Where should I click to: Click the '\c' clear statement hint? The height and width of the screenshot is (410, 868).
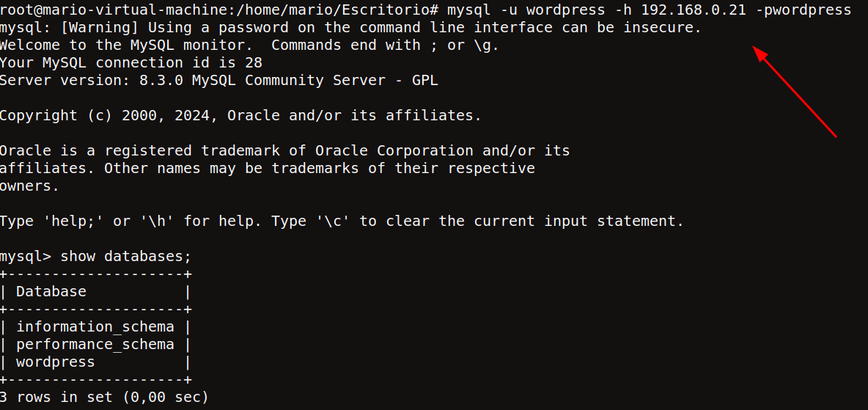pos(333,222)
